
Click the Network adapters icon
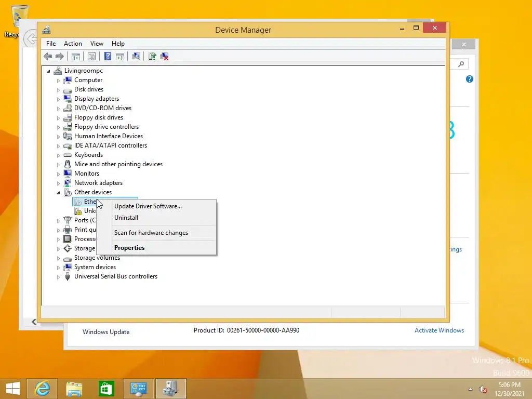pos(68,183)
